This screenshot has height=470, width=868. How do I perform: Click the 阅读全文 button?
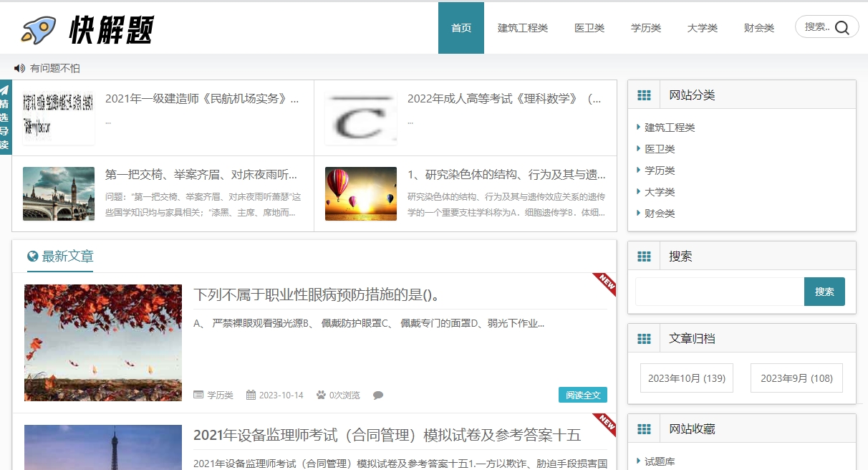[583, 395]
